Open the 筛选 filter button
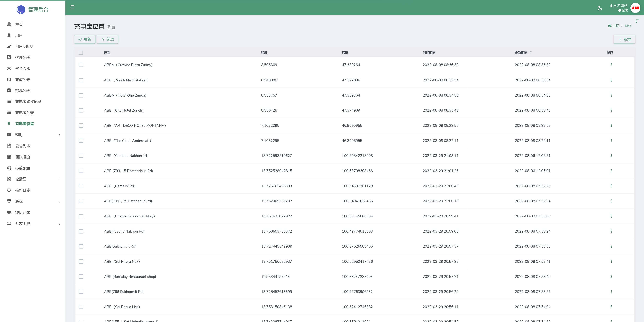The height and width of the screenshot is (322, 644). coord(108,39)
